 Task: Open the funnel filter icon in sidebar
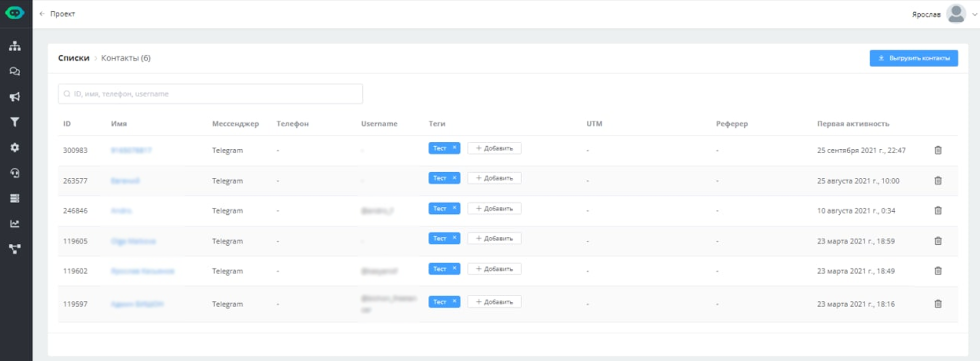[x=15, y=122]
